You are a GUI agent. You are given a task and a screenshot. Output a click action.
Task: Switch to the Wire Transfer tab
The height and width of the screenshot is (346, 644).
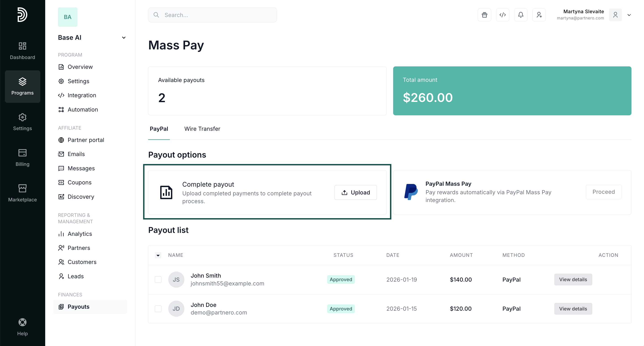[202, 129]
